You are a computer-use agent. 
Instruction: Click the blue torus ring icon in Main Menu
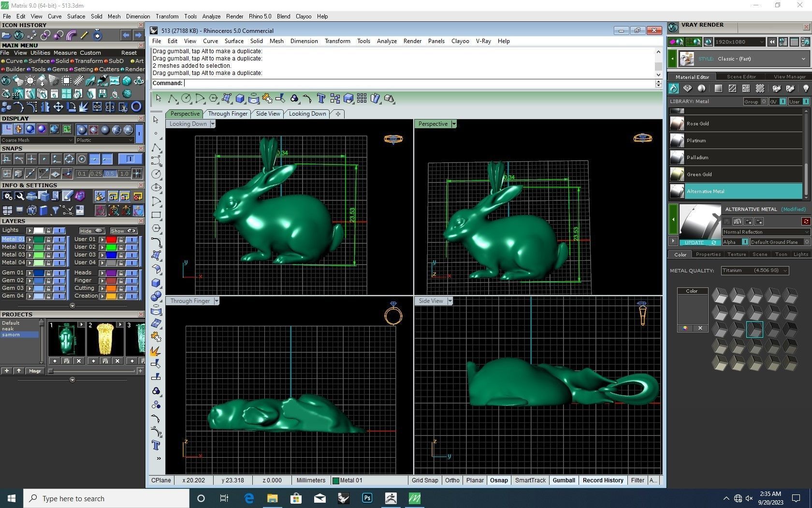pos(136,107)
